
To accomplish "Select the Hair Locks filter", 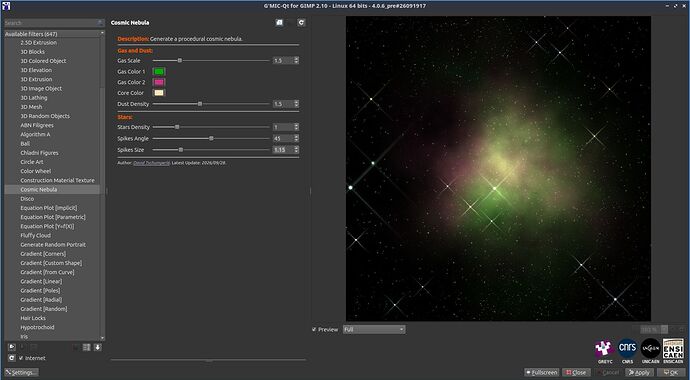I will 33,318.
